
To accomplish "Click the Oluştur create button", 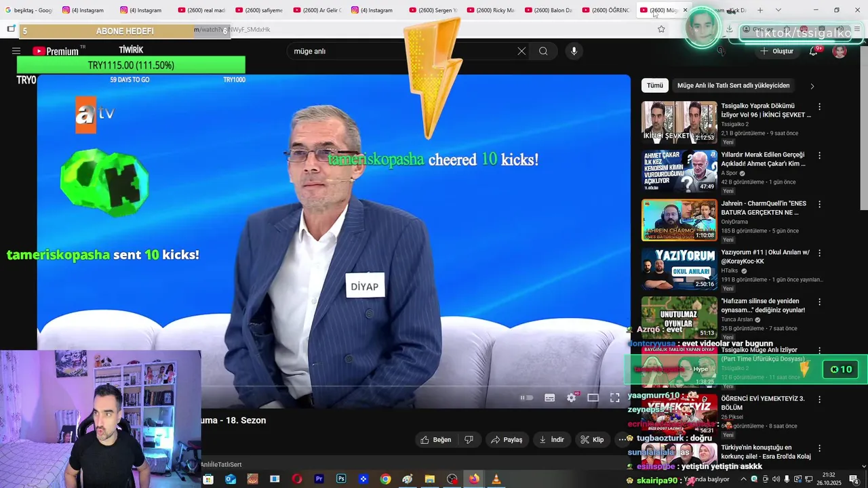I will (776, 51).
